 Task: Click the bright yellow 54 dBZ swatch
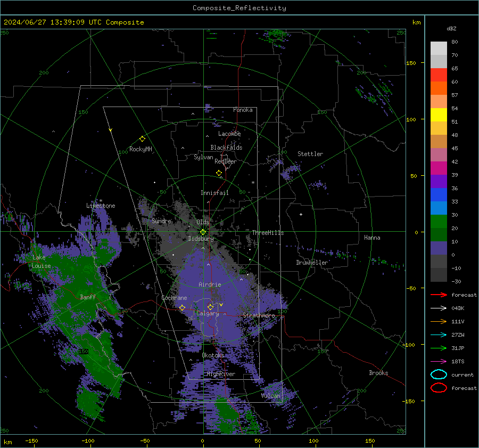pos(439,115)
